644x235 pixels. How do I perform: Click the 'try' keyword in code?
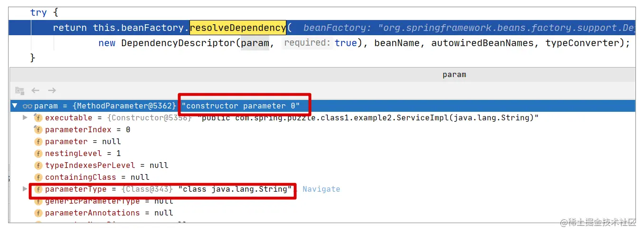pyautogui.click(x=38, y=13)
